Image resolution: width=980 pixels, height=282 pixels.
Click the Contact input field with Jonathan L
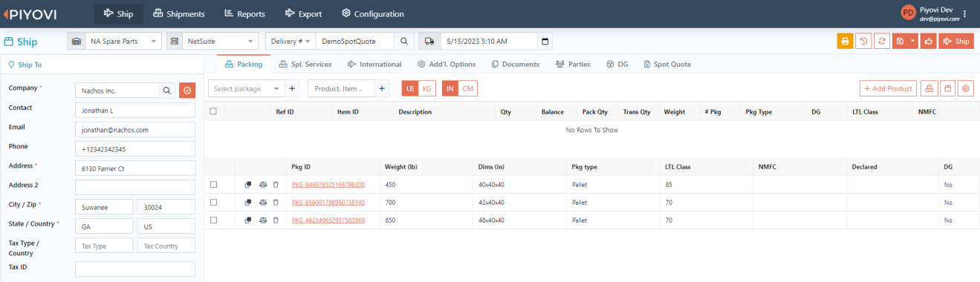click(x=135, y=110)
